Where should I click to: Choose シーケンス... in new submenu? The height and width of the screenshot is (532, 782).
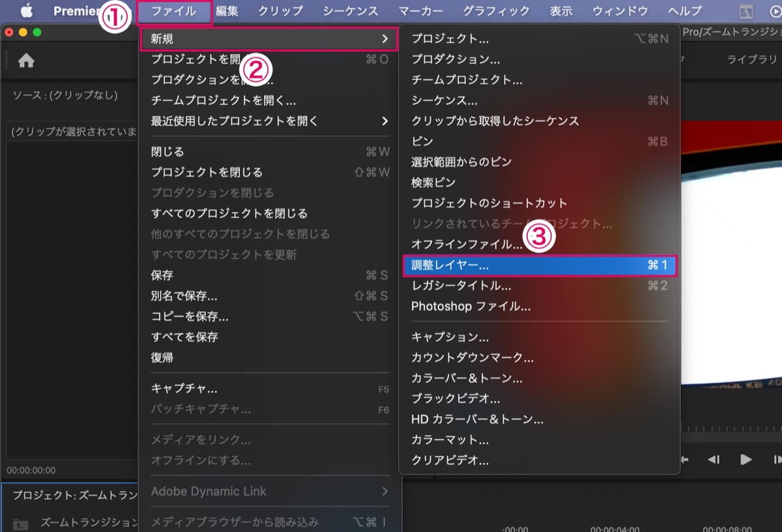[540, 101]
